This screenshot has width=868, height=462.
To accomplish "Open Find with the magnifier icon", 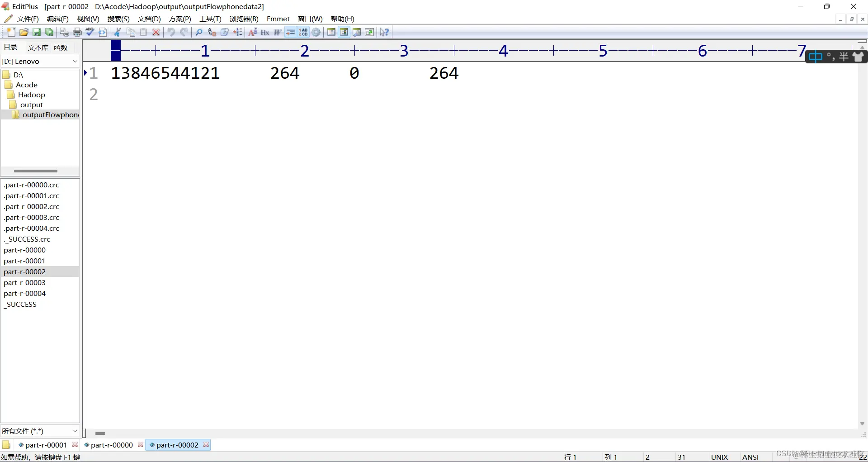I will 199,32.
